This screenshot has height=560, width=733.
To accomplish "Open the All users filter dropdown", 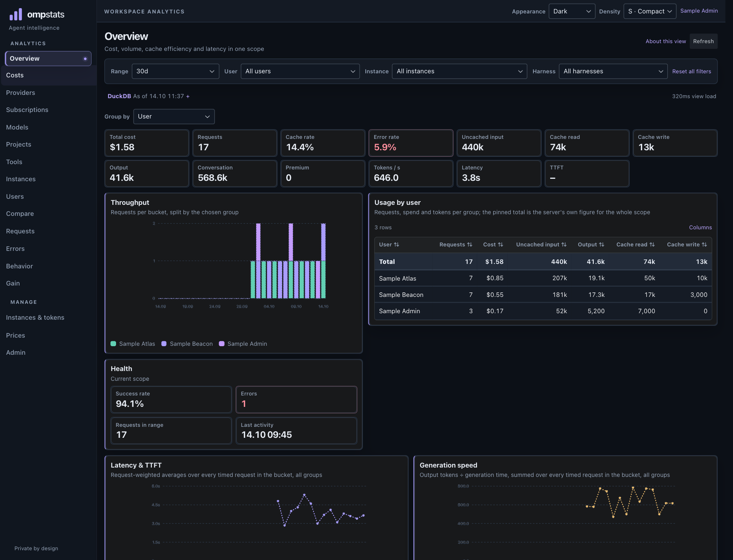I will pyautogui.click(x=300, y=71).
